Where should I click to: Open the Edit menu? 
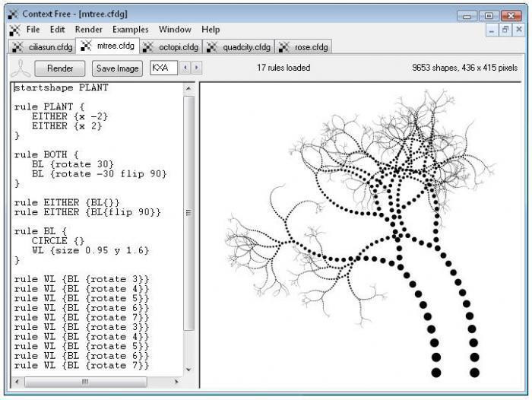click(x=57, y=30)
